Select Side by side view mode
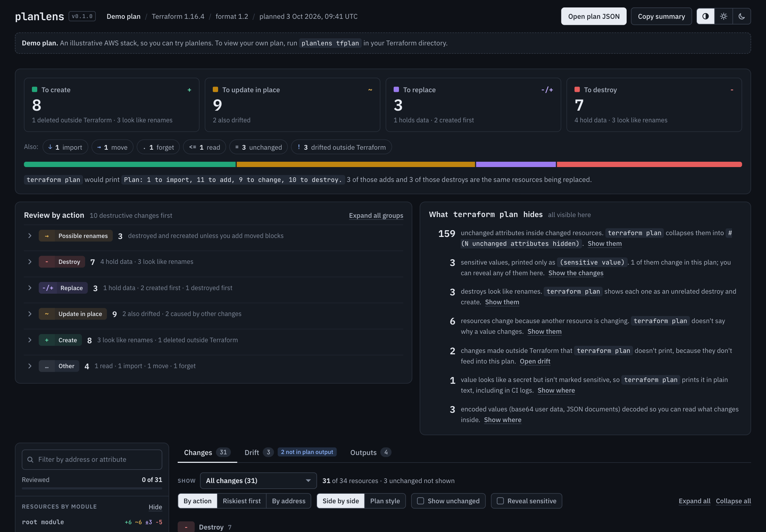Viewport: 766px width, 532px height. pyautogui.click(x=341, y=501)
